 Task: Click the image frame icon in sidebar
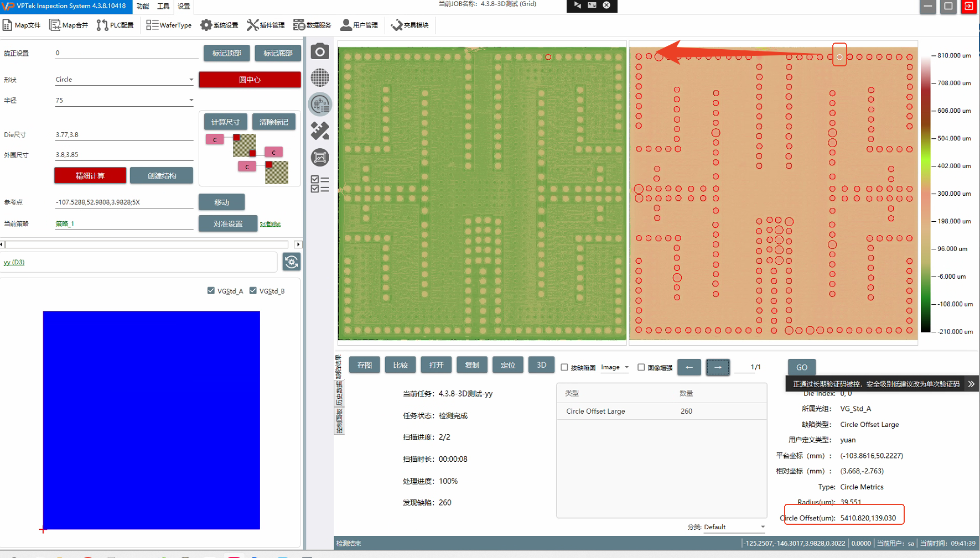[320, 158]
